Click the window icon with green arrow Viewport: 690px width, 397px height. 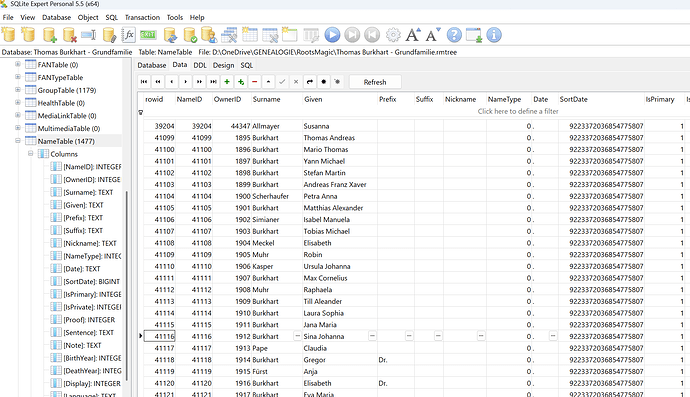point(474,35)
